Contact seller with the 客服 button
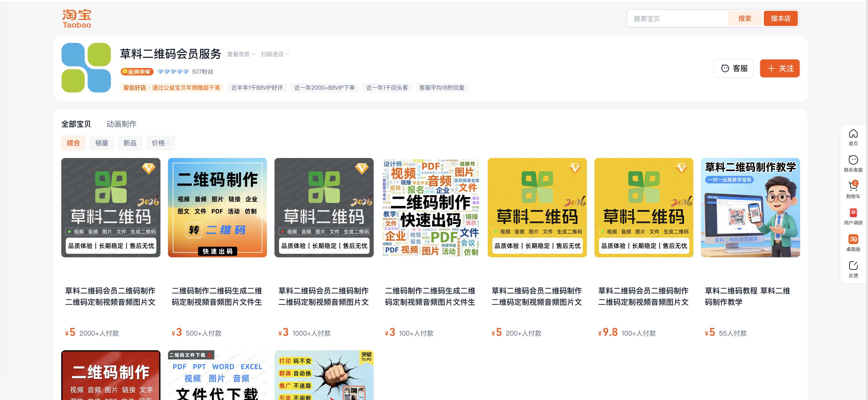The image size is (868, 400). point(733,68)
